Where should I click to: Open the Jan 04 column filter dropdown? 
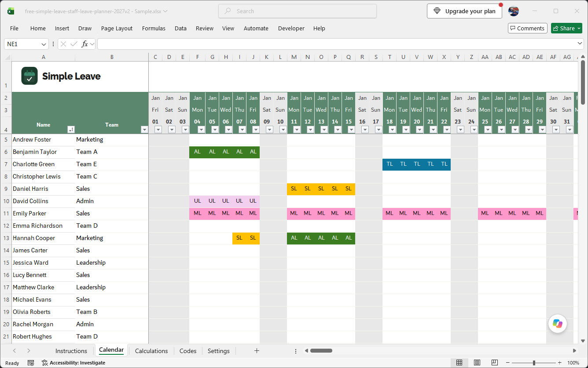pos(202,129)
